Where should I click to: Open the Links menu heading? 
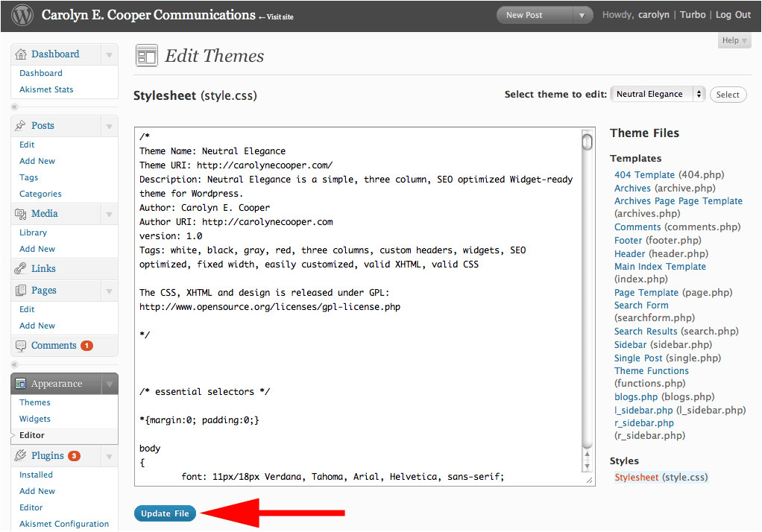44,268
